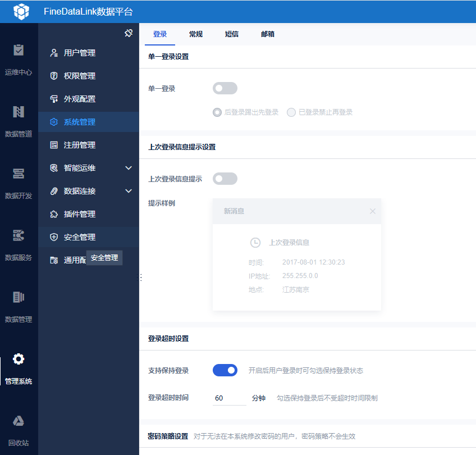The width and height of the screenshot is (476, 455).
Task: Select 后登录踢出先登录 radio option
Action: tap(217, 112)
